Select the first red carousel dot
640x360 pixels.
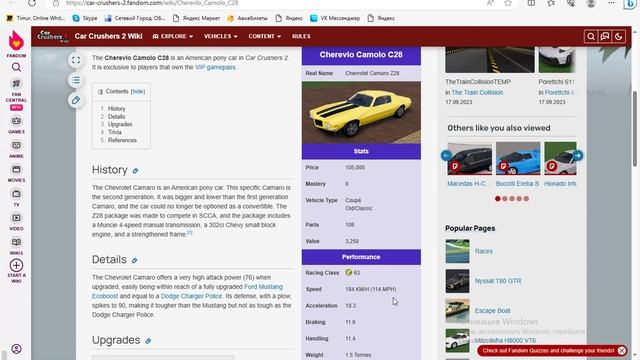click(x=498, y=199)
